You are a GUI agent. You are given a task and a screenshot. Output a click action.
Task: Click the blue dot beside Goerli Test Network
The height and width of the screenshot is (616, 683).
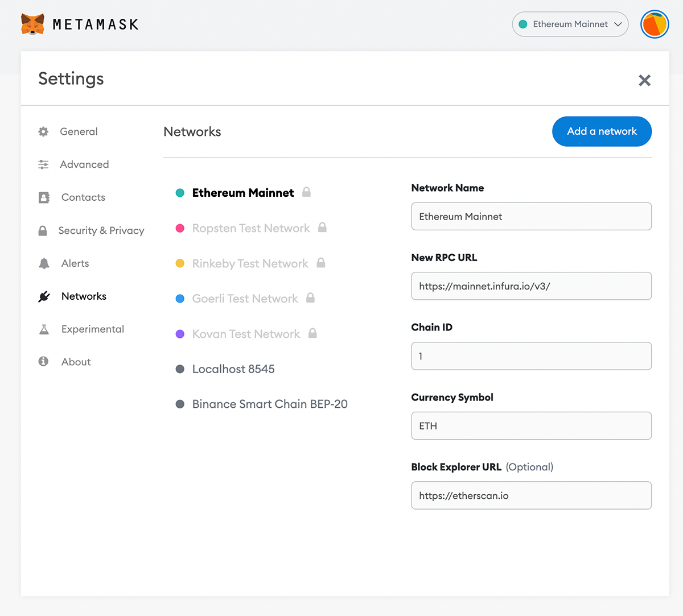coord(180,299)
